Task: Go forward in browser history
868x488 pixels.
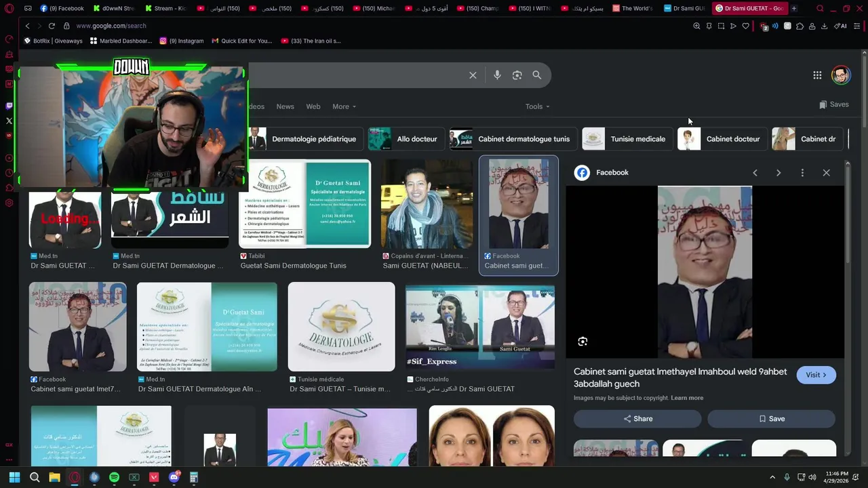Action: click(39, 26)
